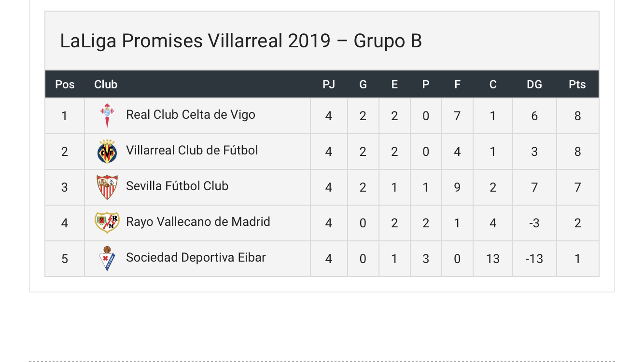Viewport: 644px width, 362px height.
Task: Open the Real Club Celta de Vigo link
Action: click(x=191, y=115)
